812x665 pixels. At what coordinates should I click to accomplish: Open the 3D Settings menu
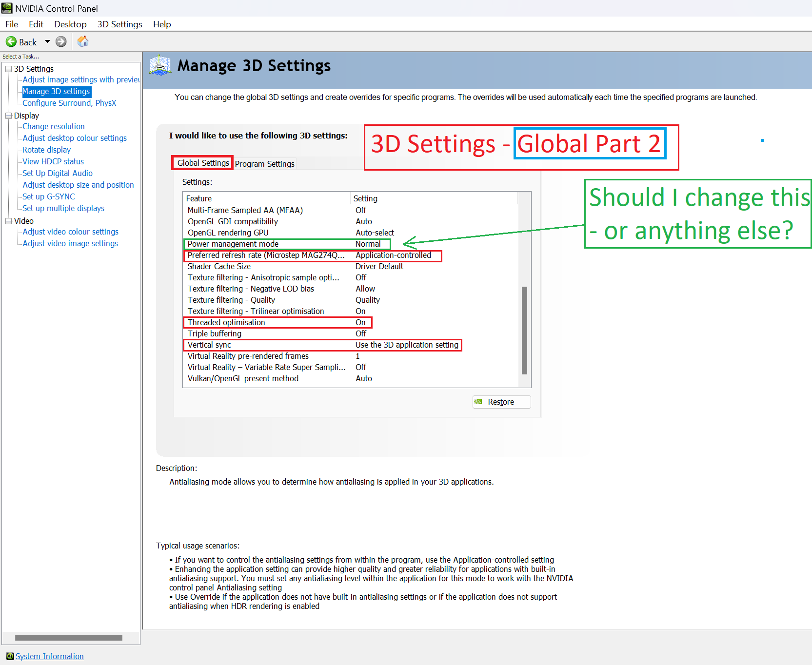click(x=120, y=24)
